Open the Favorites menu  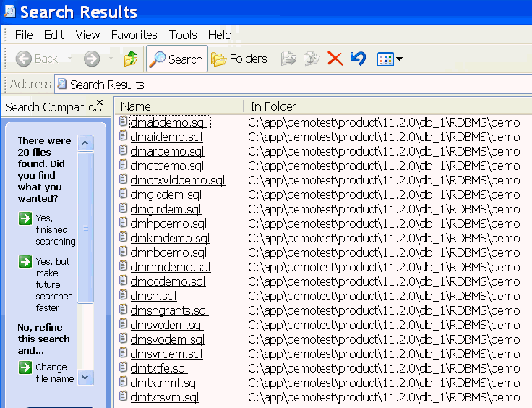pos(134,35)
